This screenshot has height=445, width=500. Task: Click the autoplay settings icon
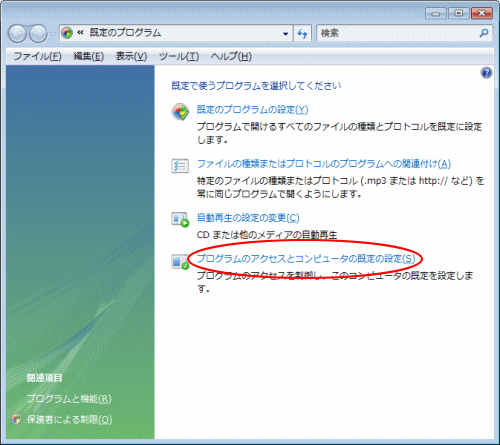[x=180, y=220]
